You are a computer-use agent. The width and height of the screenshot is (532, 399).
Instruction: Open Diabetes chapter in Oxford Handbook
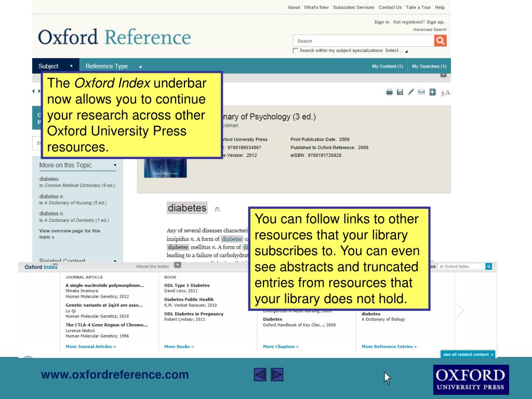click(272, 320)
